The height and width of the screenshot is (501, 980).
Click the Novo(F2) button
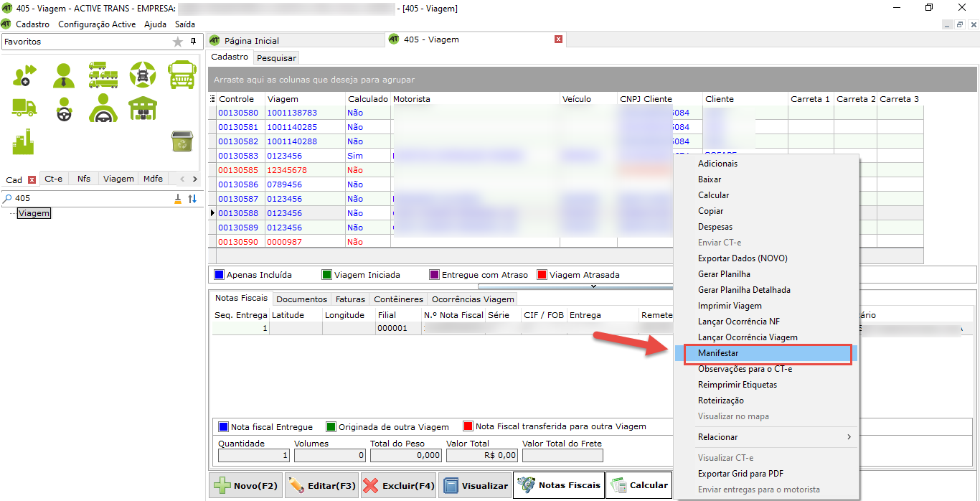point(245,486)
